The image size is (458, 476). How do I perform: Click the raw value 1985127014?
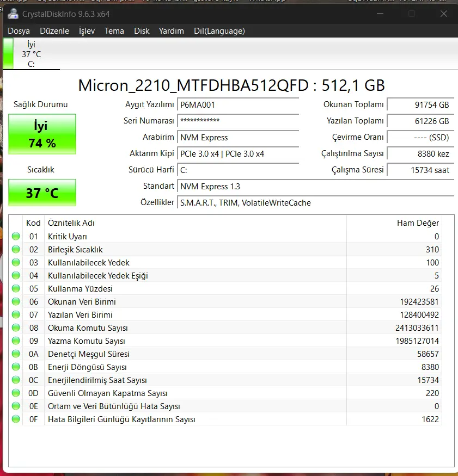(417, 341)
